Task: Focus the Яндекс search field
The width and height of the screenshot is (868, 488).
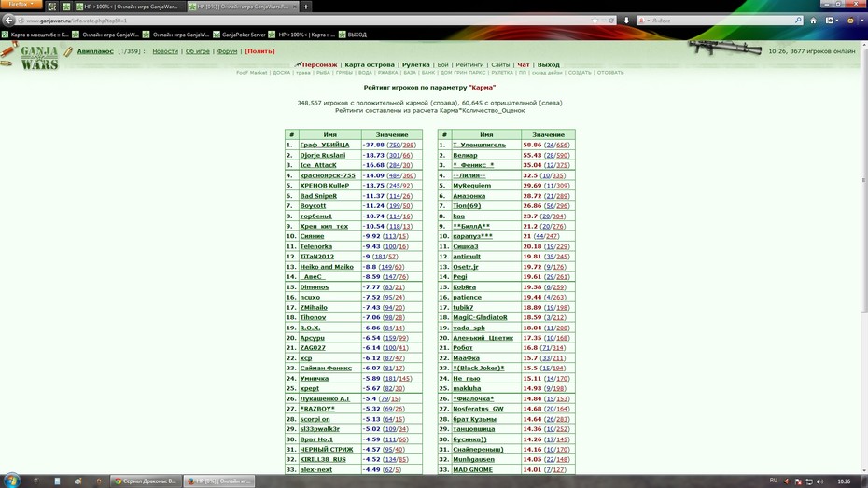Action: click(x=720, y=21)
